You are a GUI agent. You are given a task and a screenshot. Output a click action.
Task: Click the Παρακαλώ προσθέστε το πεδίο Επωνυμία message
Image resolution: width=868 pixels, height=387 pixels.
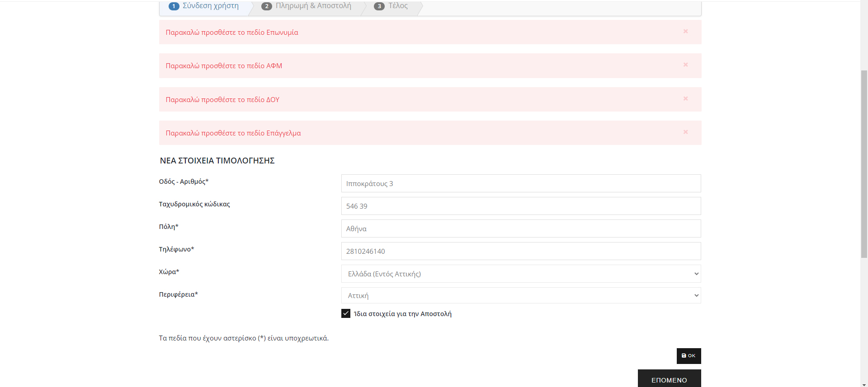coord(232,33)
